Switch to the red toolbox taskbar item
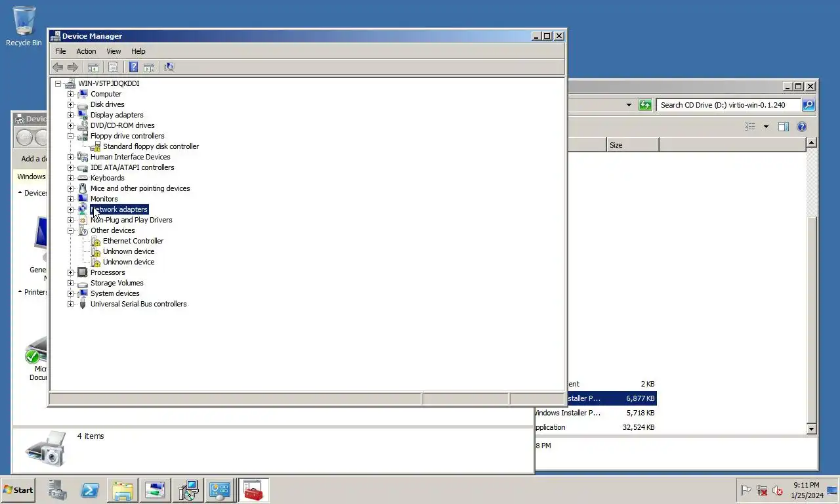This screenshot has height=504, width=840. (253, 490)
